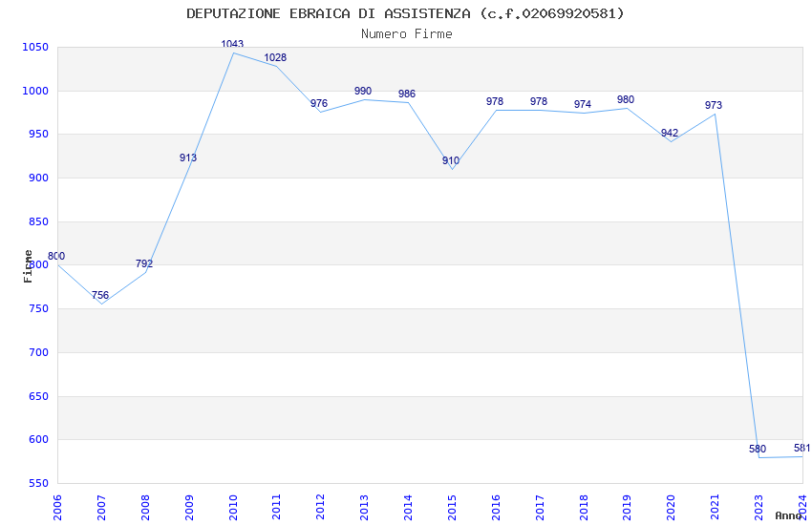Click x-axis year 2024
Image resolution: width=812 pixels, height=525 pixels.
(802, 508)
